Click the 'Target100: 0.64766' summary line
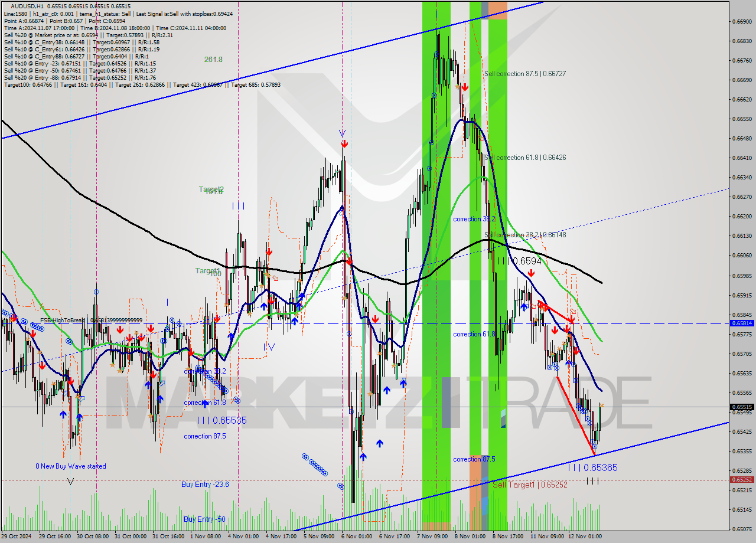756x543 pixels. tap(142, 84)
